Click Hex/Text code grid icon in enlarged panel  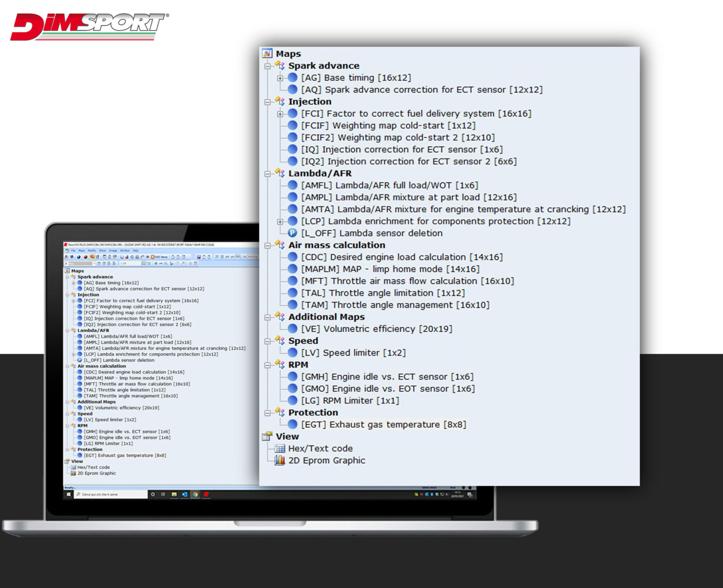[x=280, y=448]
